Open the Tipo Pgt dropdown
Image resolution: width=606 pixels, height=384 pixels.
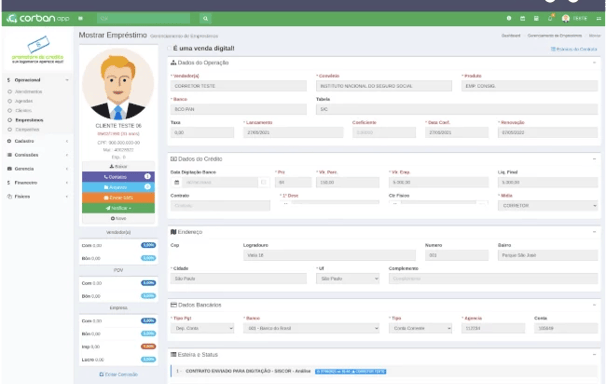pos(202,328)
